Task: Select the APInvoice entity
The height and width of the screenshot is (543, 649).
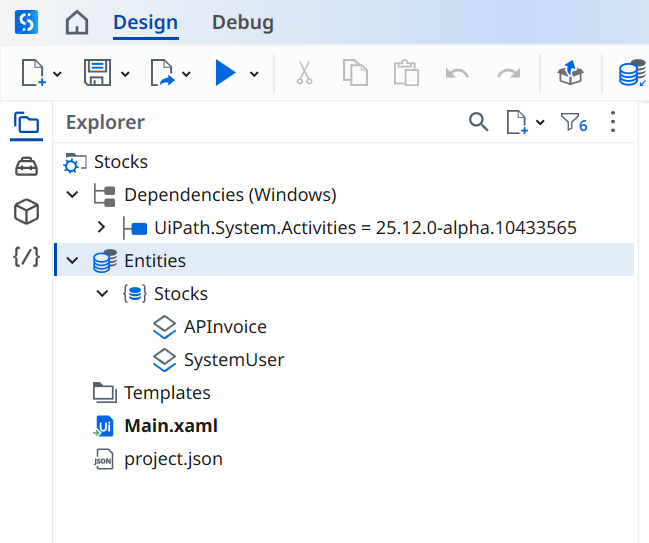Action: tap(225, 327)
